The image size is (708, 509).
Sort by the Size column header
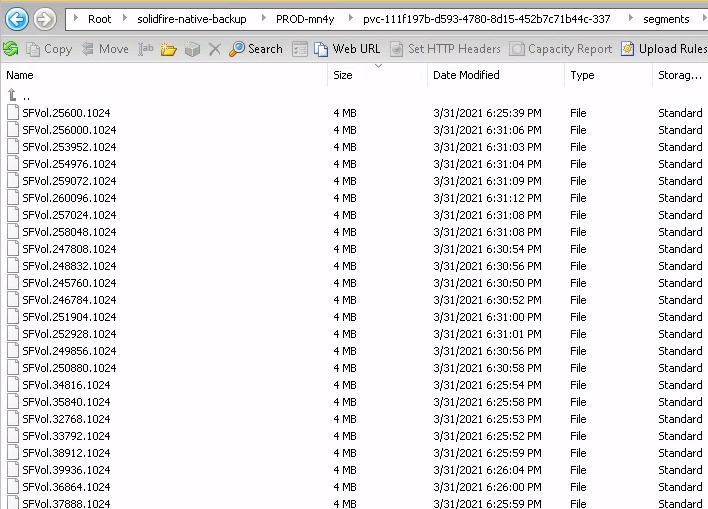pyautogui.click(x=377, y=75)
